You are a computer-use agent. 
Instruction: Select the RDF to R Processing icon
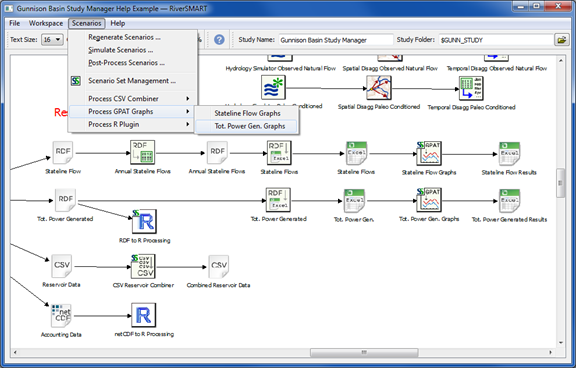144,221
